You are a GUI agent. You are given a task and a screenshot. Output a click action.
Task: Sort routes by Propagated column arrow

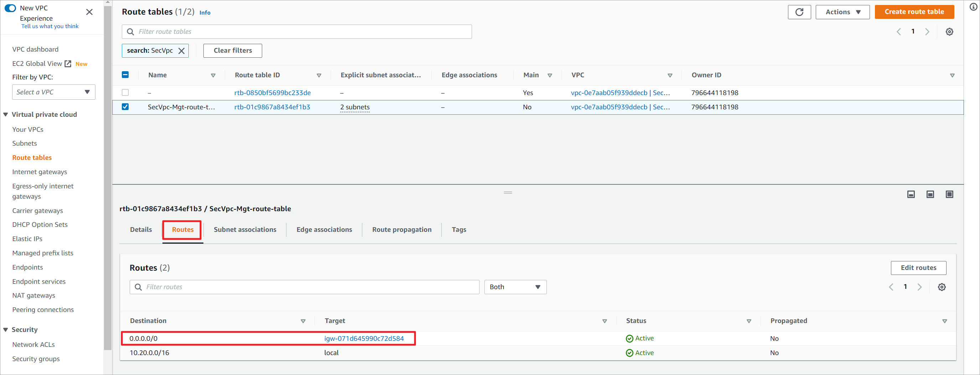tap(945, 321)
